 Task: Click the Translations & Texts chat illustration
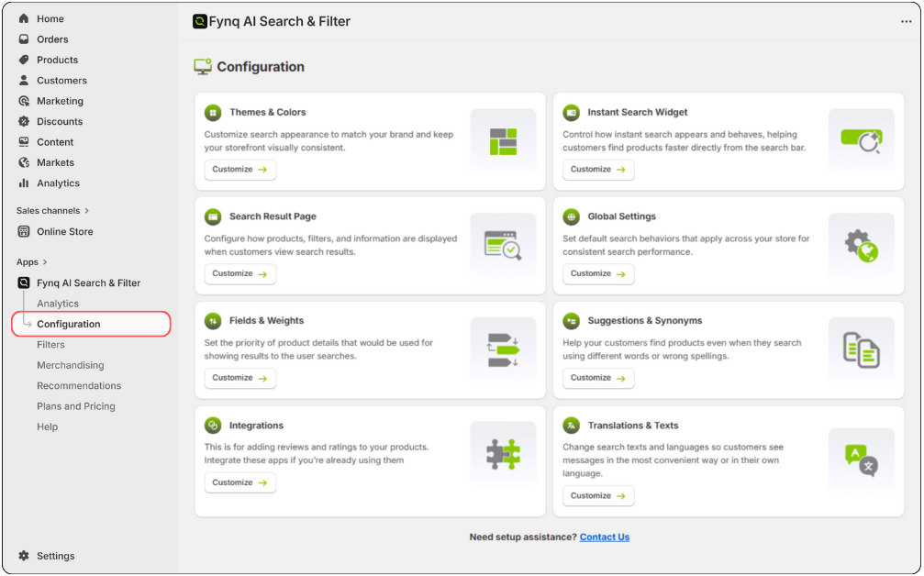pos(861,461)
